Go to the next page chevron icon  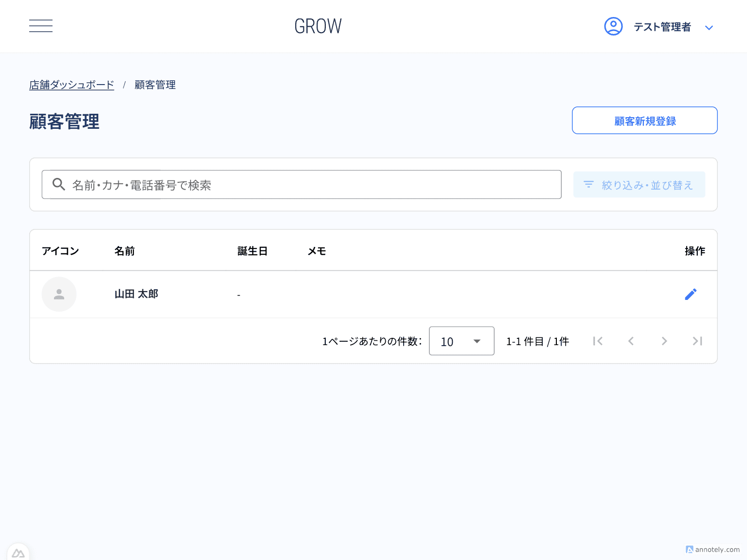click(x=664, y=341)
